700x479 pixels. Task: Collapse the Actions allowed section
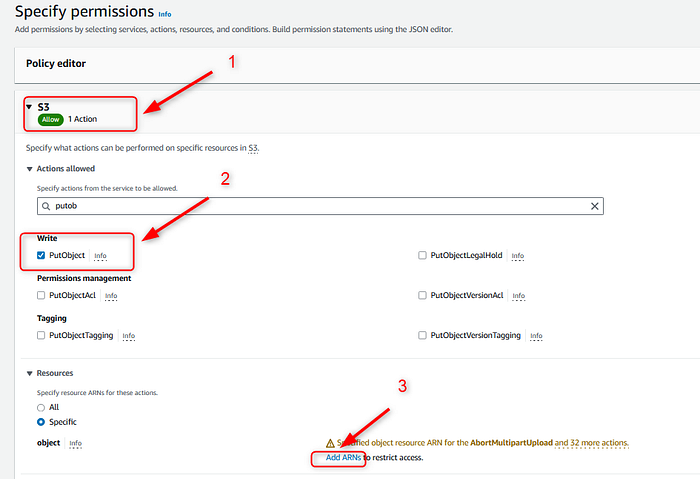pyautogui.click(x=29, y=169)
